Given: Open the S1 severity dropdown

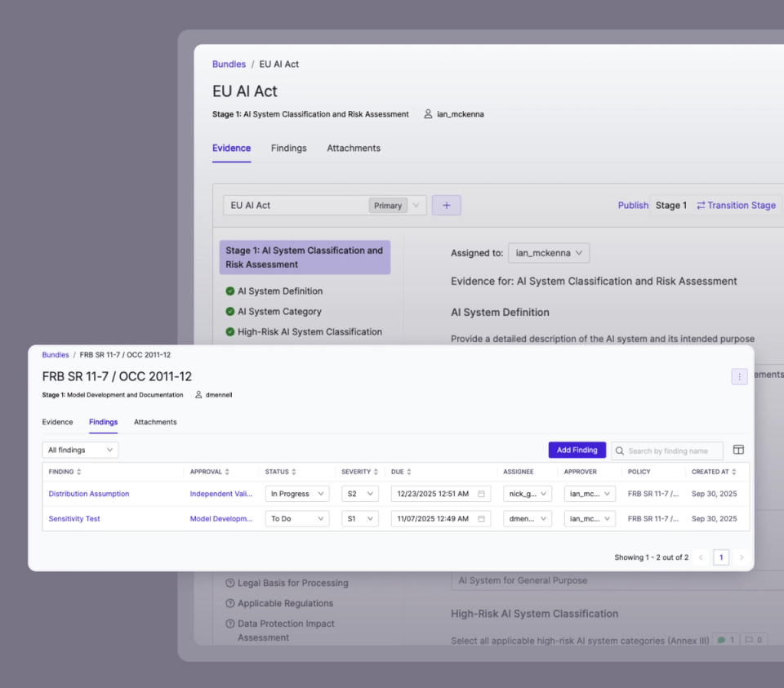Looking at the screenshot, I should click(360, 518).
